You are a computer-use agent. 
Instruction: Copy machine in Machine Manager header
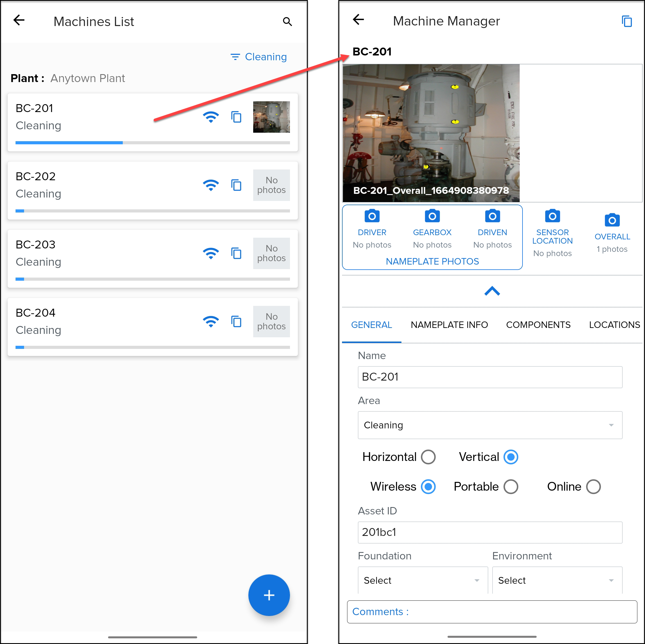pyautogui.click(x=627, y=22)
